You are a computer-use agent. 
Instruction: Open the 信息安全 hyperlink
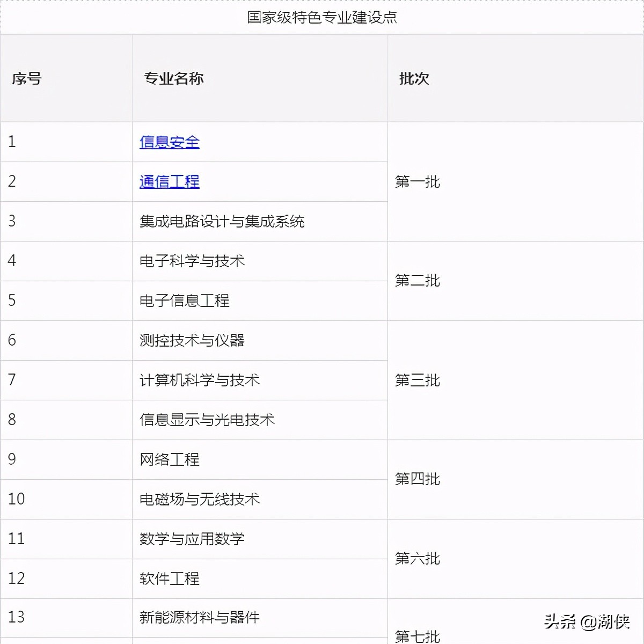click(x=169, y=142)
